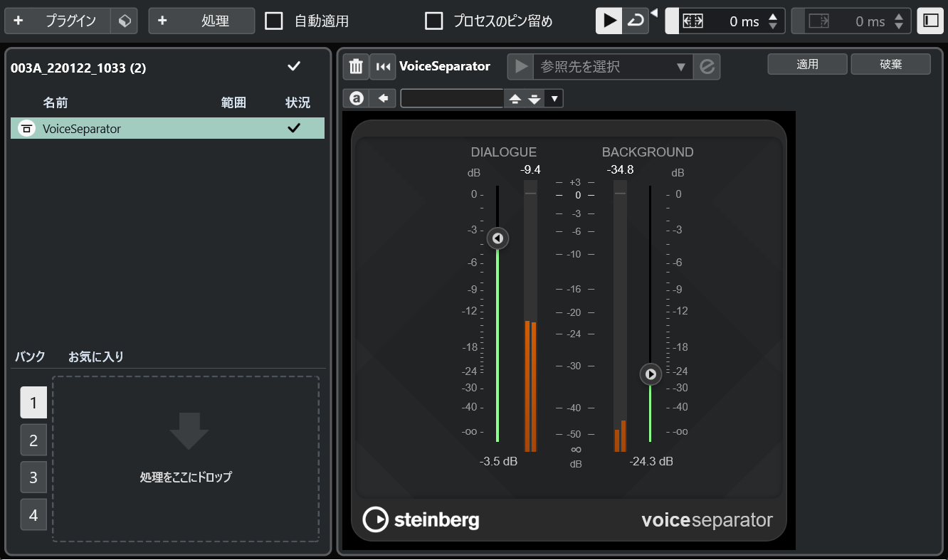The height and width of the screenshot is (560, 948).
Task: Enable the プロセスのピン留め checkbox
Action: (x=434, y=21)
